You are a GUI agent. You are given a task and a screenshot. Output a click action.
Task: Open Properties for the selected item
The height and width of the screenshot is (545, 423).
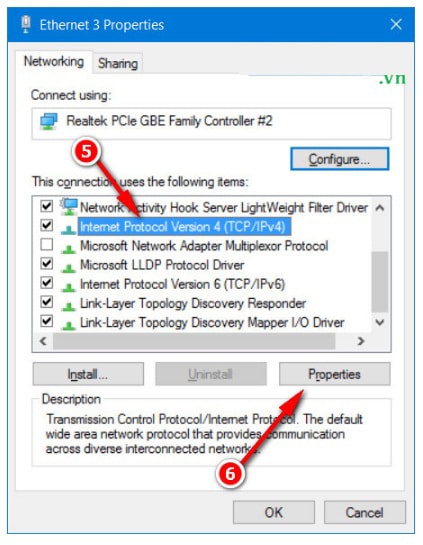(x=334, y=374)
